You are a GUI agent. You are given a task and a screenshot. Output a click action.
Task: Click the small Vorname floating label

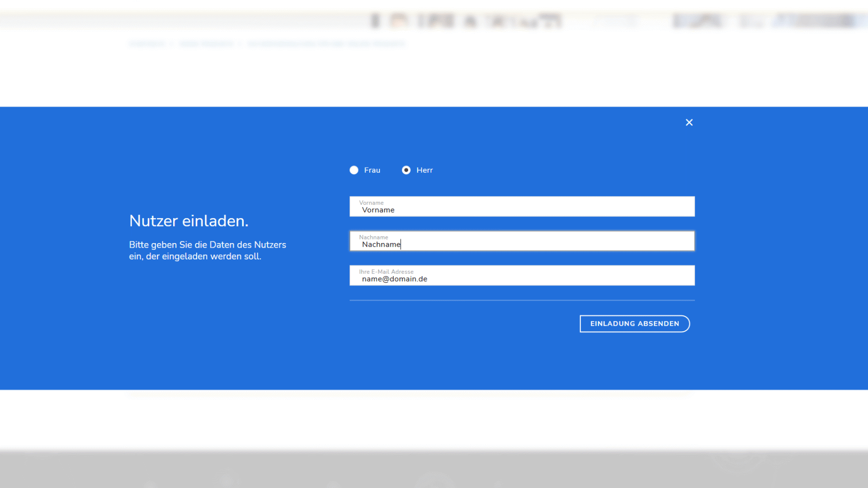pyautogui.click(x=371, y=203)
